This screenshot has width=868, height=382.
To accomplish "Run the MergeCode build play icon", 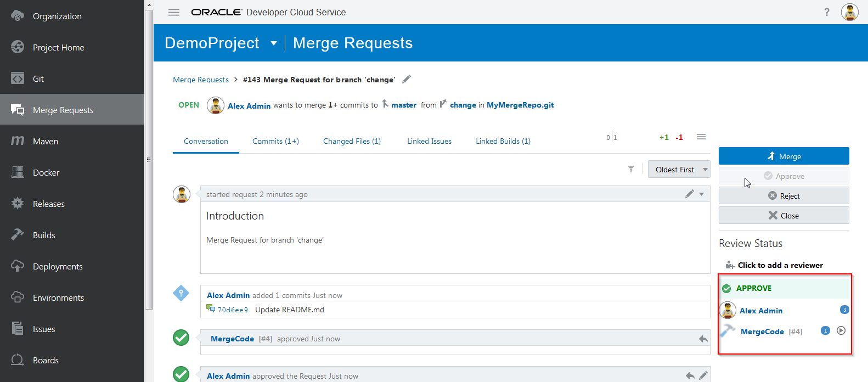I will (841, 330).
